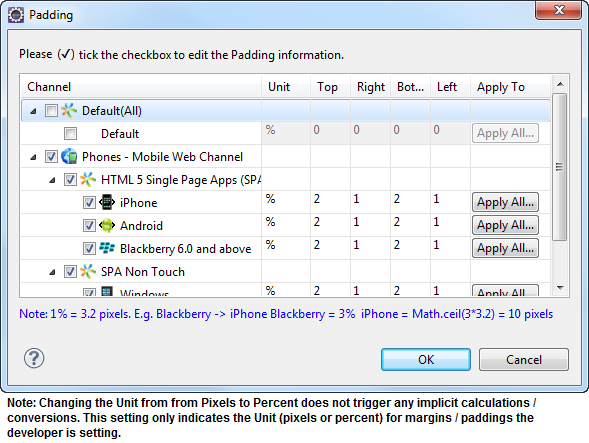589x443 pixels.
Task: Uncheck the Android channel checkbox
Action: coord(89,225)
